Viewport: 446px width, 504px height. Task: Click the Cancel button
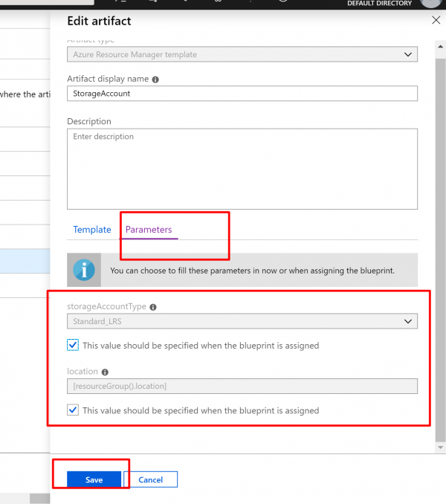(151, 479)
